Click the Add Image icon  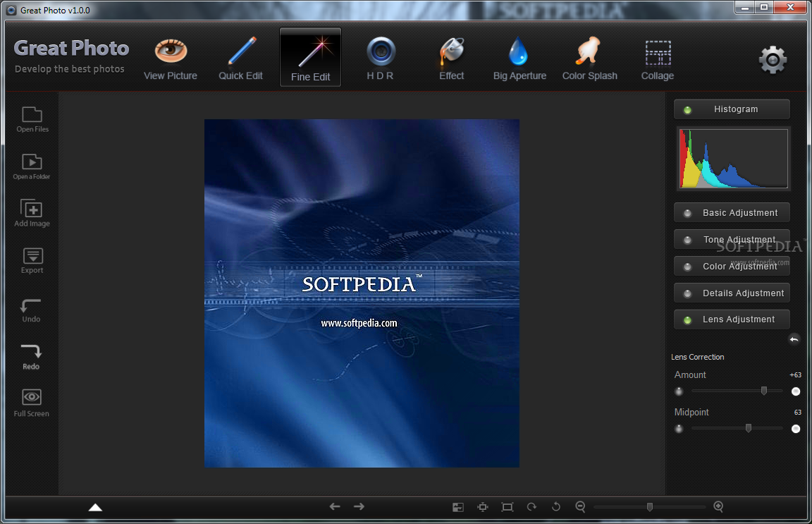pos(32,213)
